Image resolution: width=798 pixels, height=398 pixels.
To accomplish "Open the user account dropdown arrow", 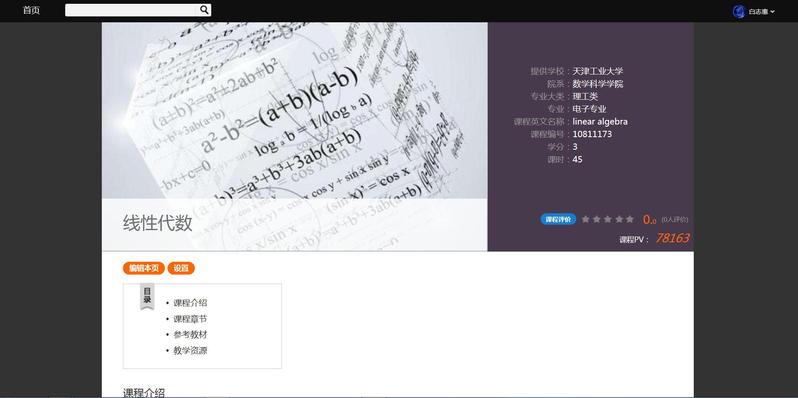I will point(773,12).
